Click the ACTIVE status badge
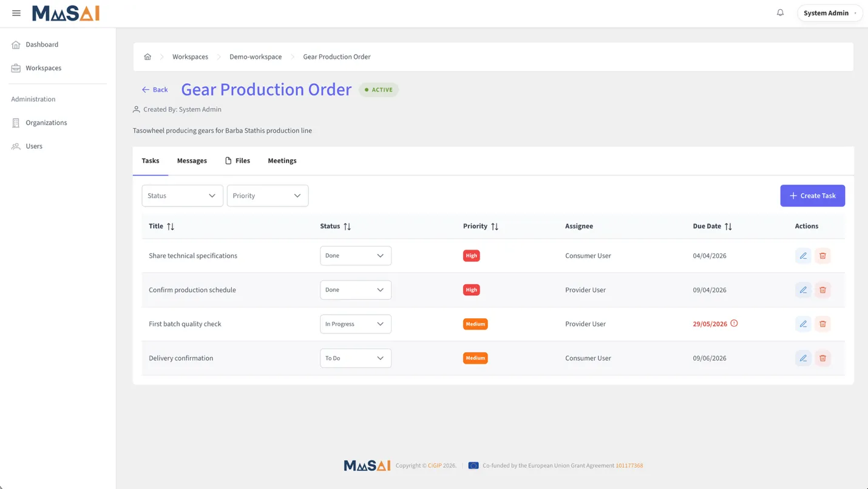This screenshot has width=868, height=489. tap(379, 89)
